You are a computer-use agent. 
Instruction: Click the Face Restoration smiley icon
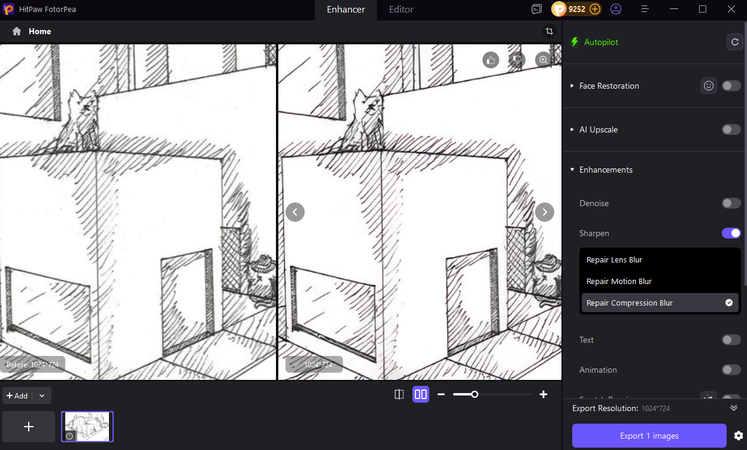(x=708, y=86)
